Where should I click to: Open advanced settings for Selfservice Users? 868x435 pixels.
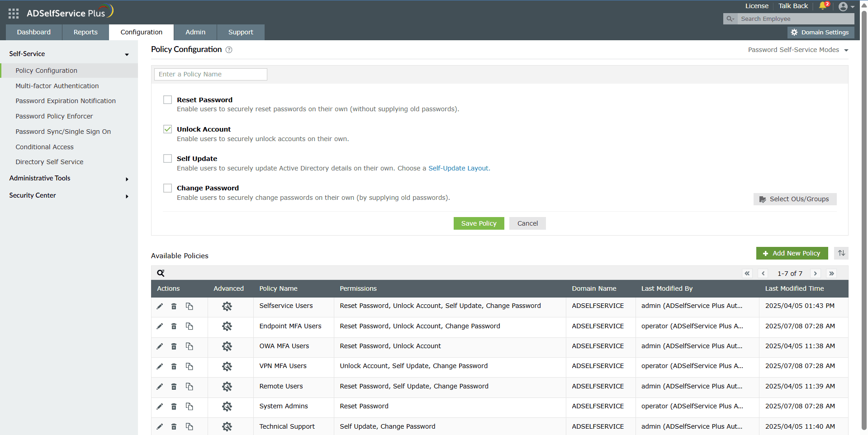[x=227, y=306]
